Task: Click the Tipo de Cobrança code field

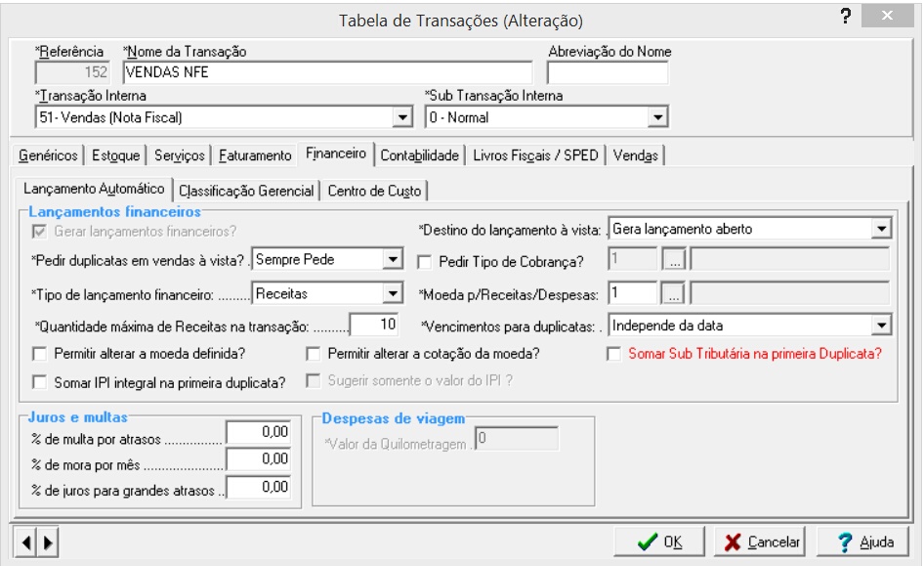Action: click(632, 259)
